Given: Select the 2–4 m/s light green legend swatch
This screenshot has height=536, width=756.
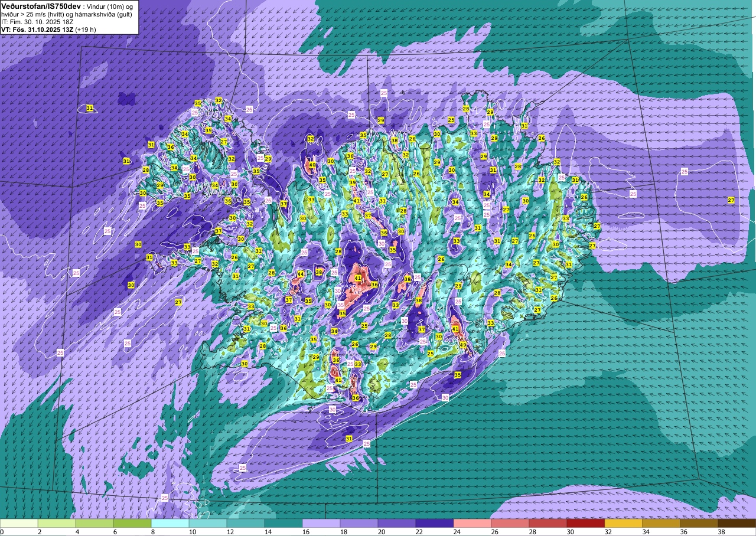Looking at the screenshot, I should coord(57,523).
